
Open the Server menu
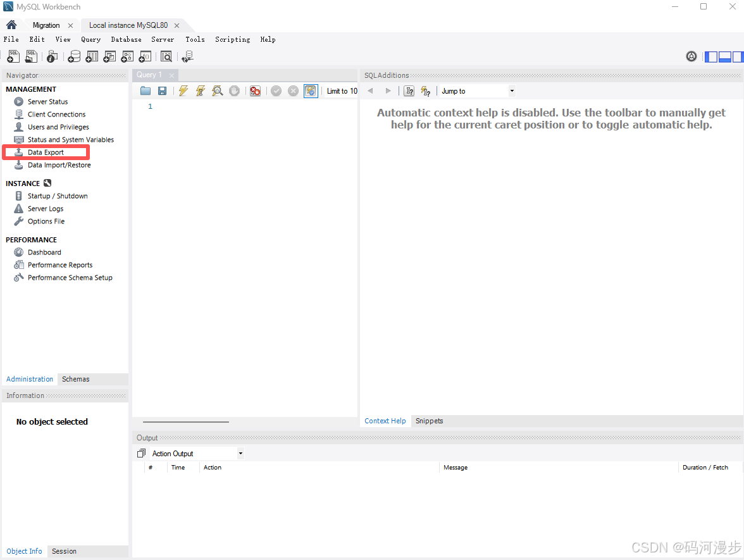point(163,39)
